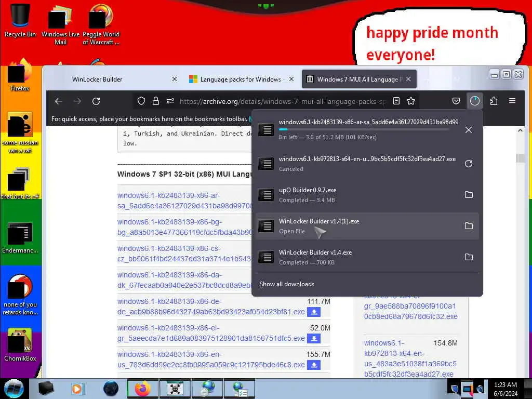Click Firefox desktop shortcut icon

20,75
